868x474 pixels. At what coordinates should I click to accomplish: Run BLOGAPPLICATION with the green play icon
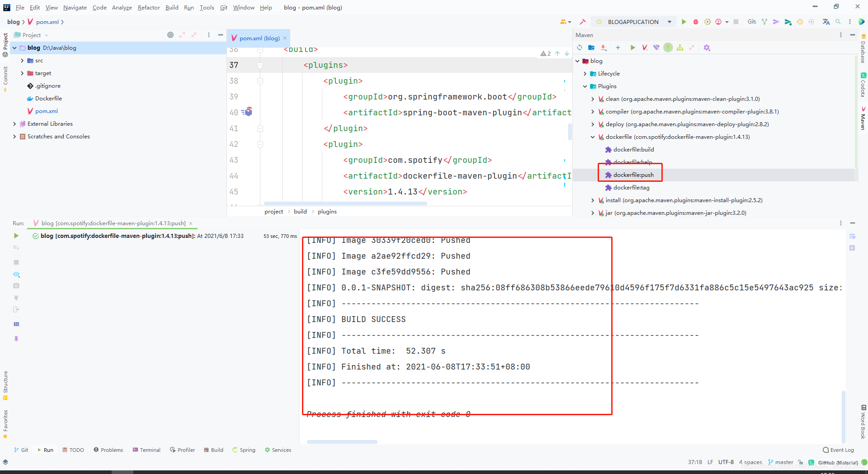(684, 22)
